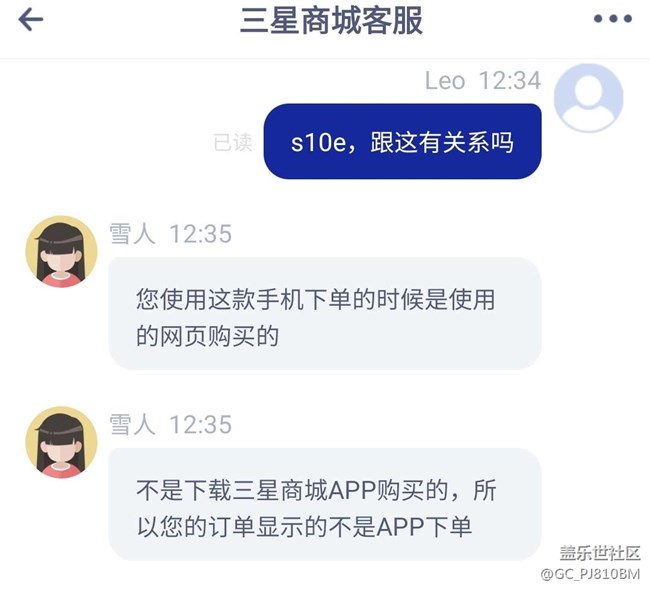Tap the text line '的网页购买的'
Screen dimensions: 650x594
coord(207,336)
